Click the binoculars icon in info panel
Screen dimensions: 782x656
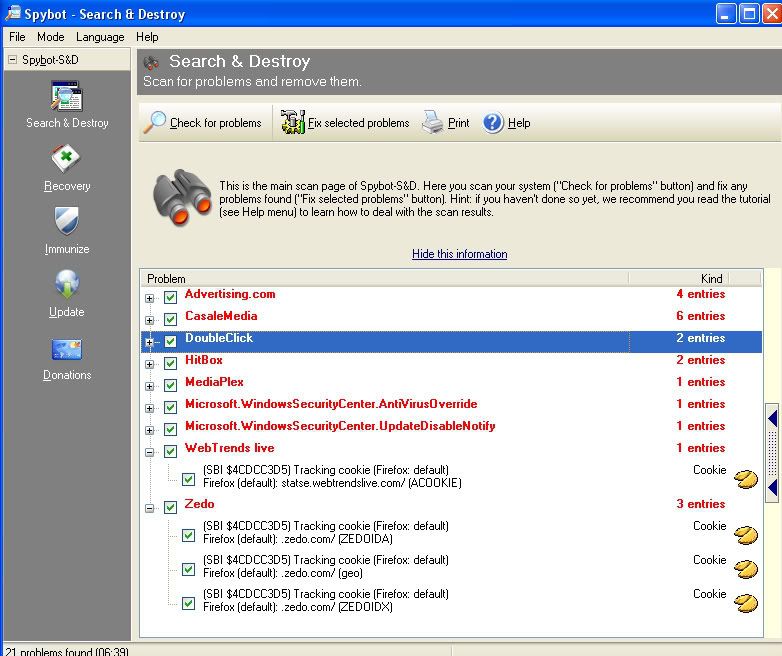pyautogui.click(x=182, y=198)
